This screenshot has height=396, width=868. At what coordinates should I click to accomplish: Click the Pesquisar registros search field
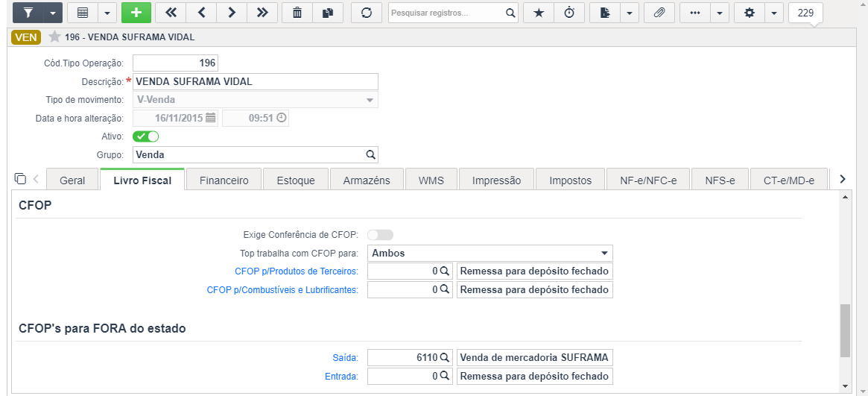[x=446, y=13]
